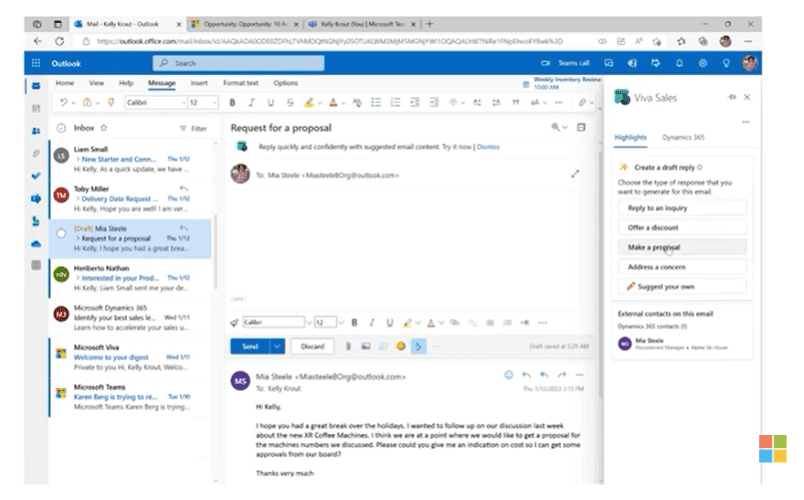Image resolution: width=804 pixels, height=500 pixels.
Task: Choose Address a concern response
Action: pos(682,267)
